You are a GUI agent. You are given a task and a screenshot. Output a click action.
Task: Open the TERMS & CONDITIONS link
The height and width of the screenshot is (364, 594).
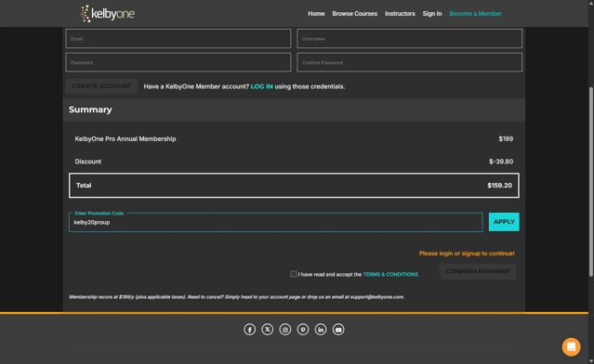pos(390,274)
